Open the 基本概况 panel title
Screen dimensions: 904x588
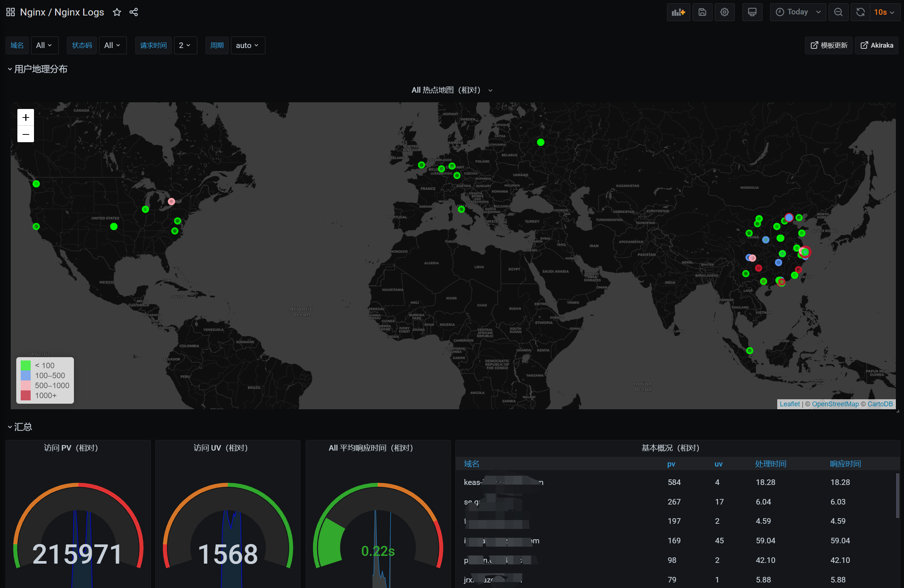coord(670,448)
